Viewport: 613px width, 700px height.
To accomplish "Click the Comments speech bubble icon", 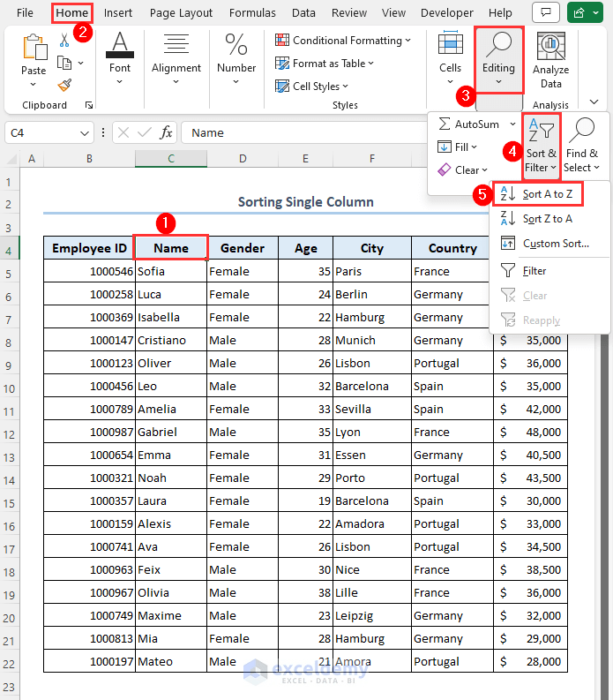I will (x=546, y=12).
